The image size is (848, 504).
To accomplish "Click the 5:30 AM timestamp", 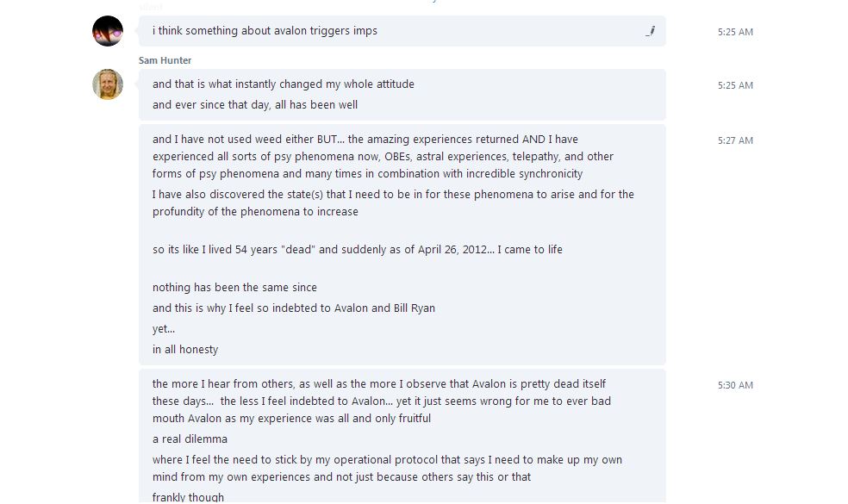I will pyautogui.click(x=735, y=385).
